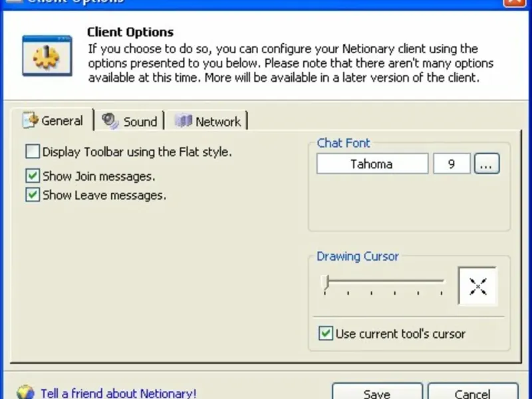The width and height of the screenshot is (532, 399).
Task: Open font chooser with the ellipsis button
Action: pyautogui.click(x=487, y=164)
